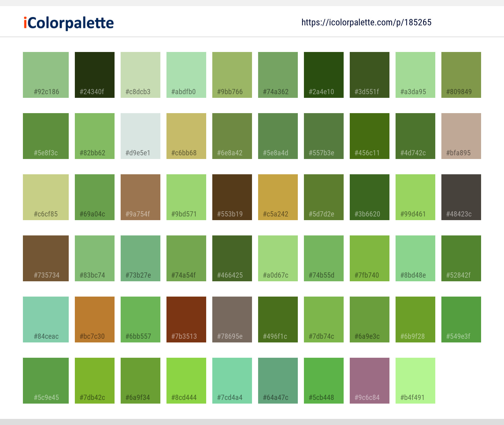504x425 pixels.
Task: Select the #a0d67c color tile
Action: pos(278,258)
